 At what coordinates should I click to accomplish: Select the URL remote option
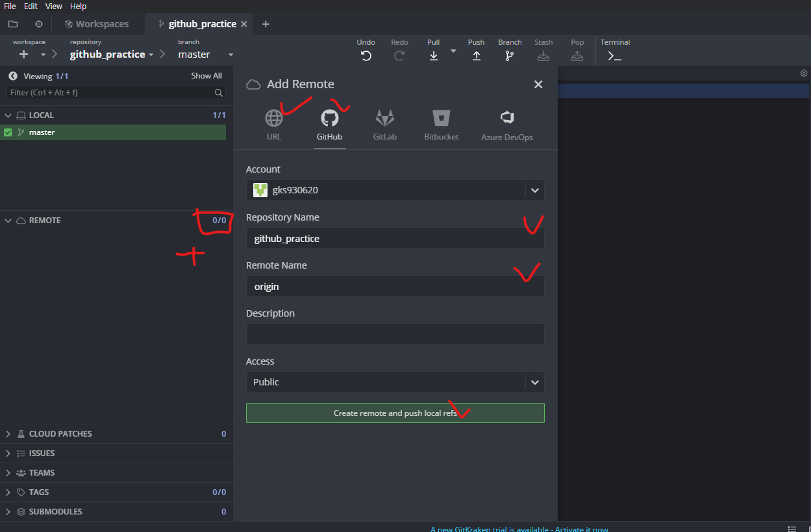(274, 125)
